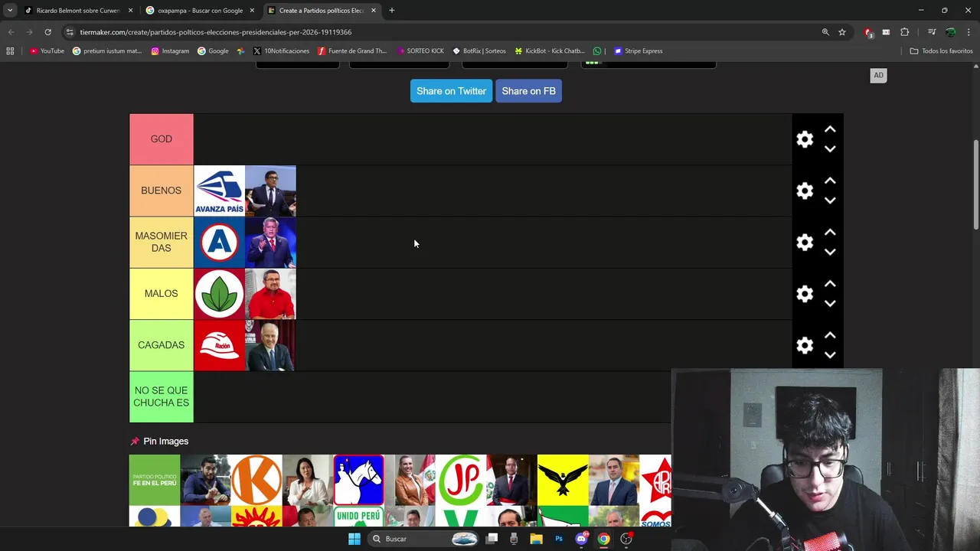Select the red helmet logo in CAGADAS

219,345
